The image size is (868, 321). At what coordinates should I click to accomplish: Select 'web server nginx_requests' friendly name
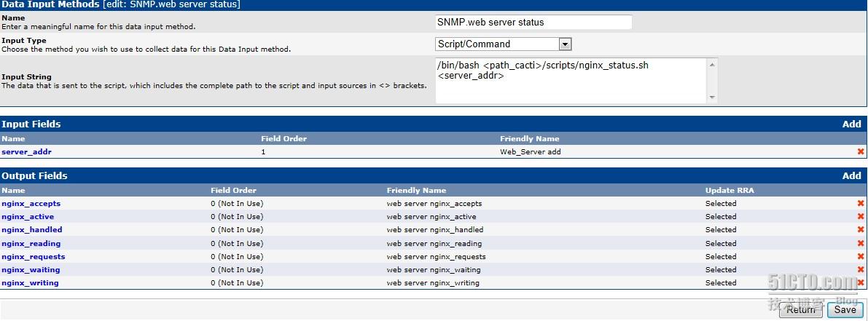[x=437, y=256]
